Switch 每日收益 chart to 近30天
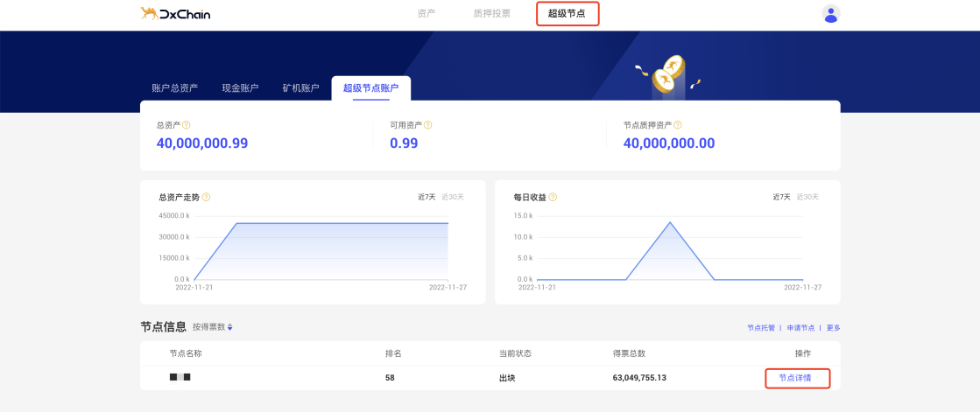 (807, 198)
